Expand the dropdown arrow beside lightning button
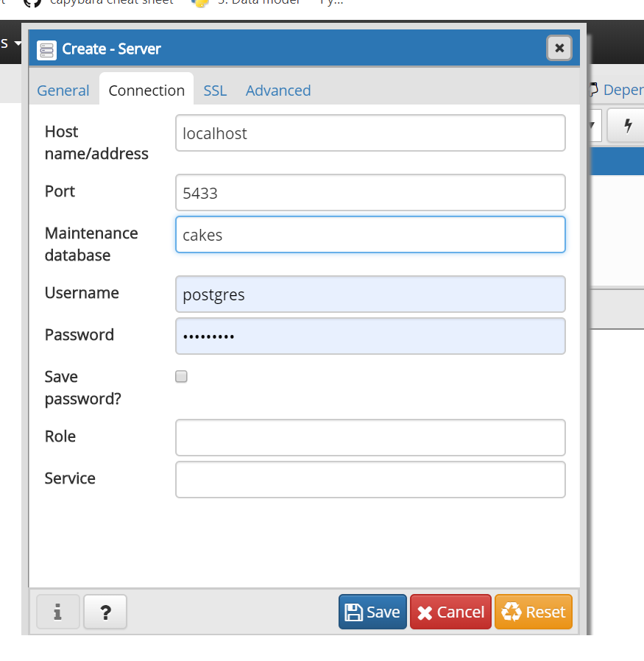 [x=593, y=126]
